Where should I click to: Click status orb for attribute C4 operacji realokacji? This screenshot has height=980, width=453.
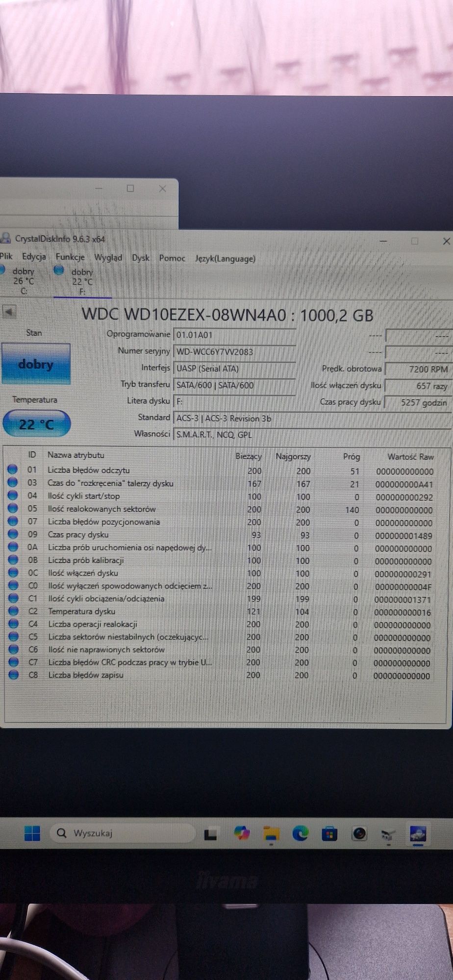pos(13,624)
